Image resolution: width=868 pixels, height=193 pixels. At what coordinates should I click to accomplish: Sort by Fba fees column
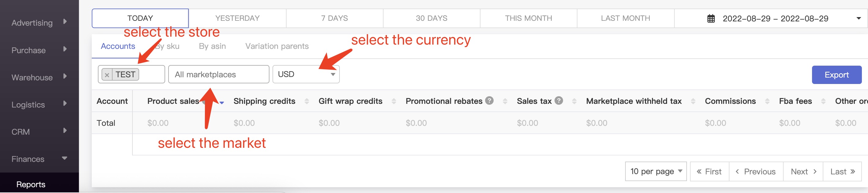coord(823,101)
